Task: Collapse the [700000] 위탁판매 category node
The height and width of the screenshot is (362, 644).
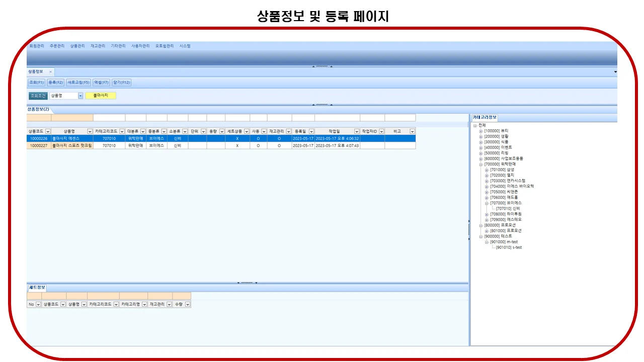Action: pyautogui.click(x=480, y=164)
